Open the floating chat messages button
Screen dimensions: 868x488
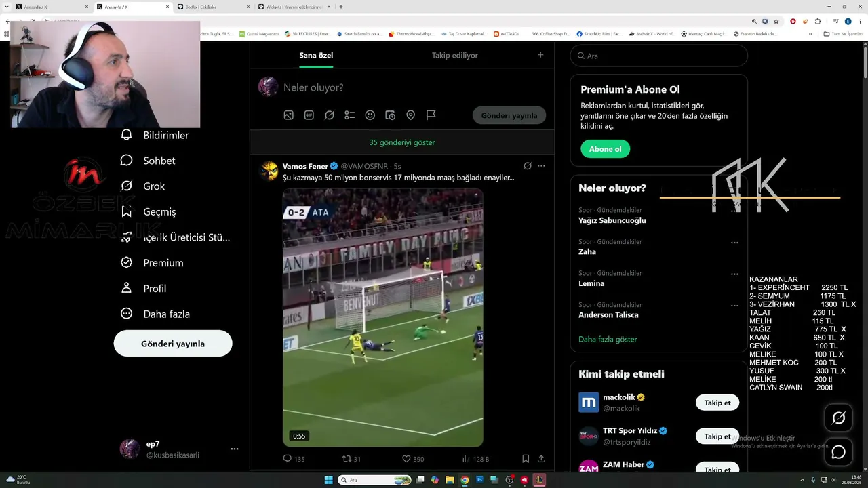[x=838, y=452]
